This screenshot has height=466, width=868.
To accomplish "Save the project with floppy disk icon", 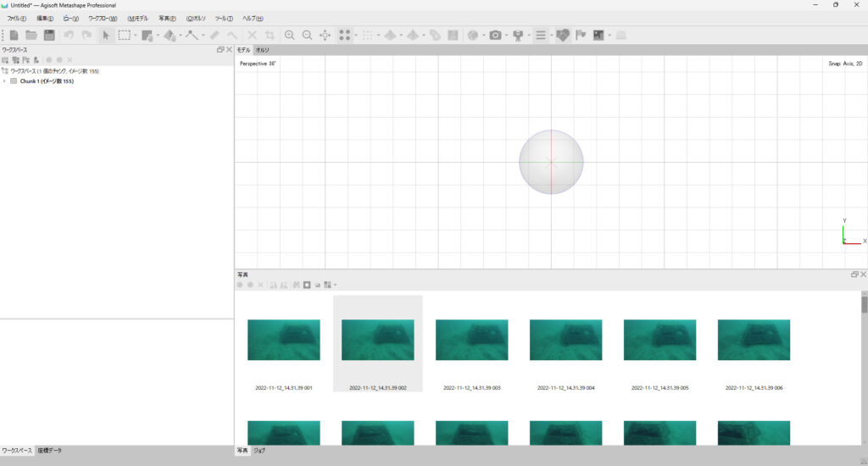I will tap(49, 36).
